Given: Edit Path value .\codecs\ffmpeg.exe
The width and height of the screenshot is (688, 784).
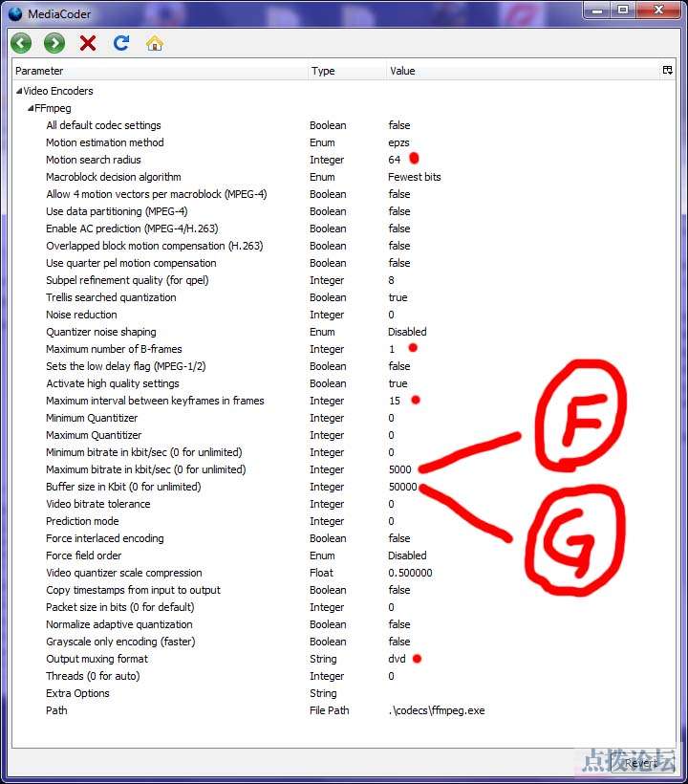Looking at the screenshot, I should point(437,710).
